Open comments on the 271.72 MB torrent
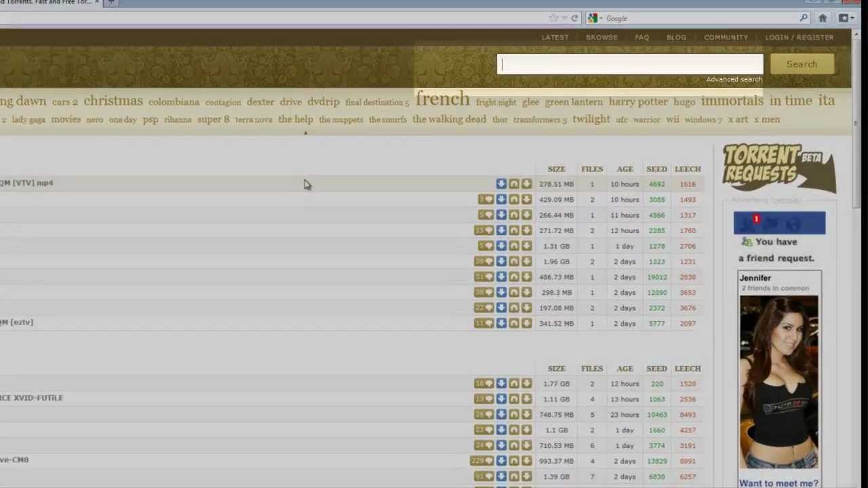 (x=484, y=230)
